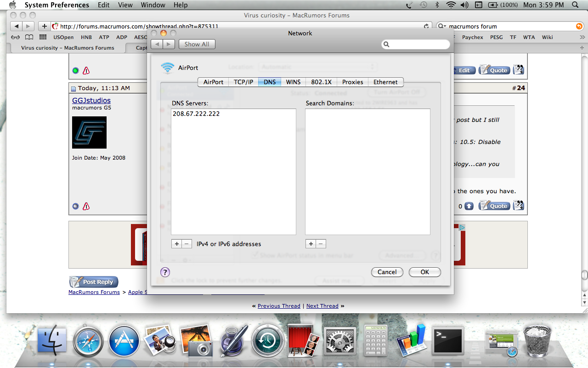Open USOpen bookmark

point(63,37)
